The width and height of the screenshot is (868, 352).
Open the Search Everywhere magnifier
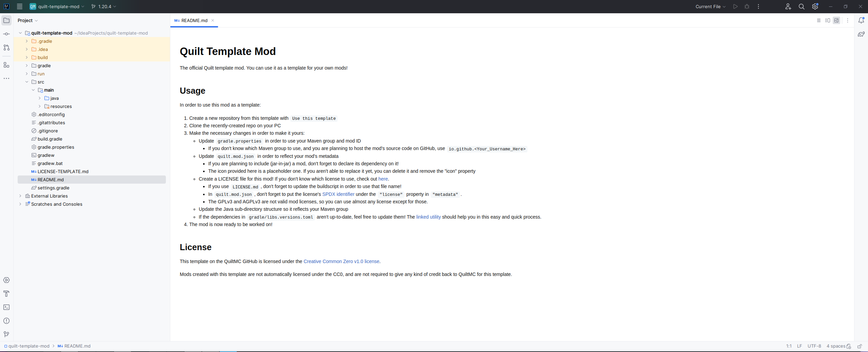801,6
